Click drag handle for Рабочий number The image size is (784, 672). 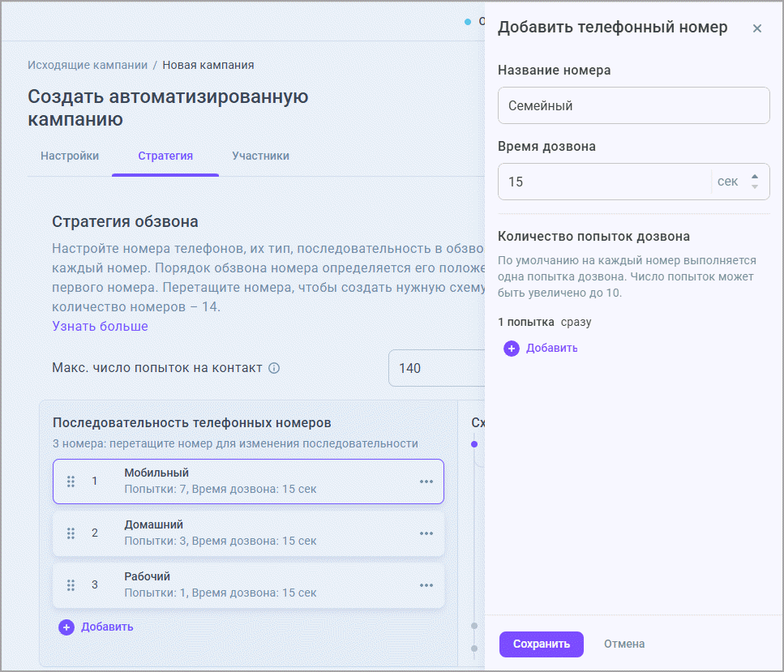[71, 585]
